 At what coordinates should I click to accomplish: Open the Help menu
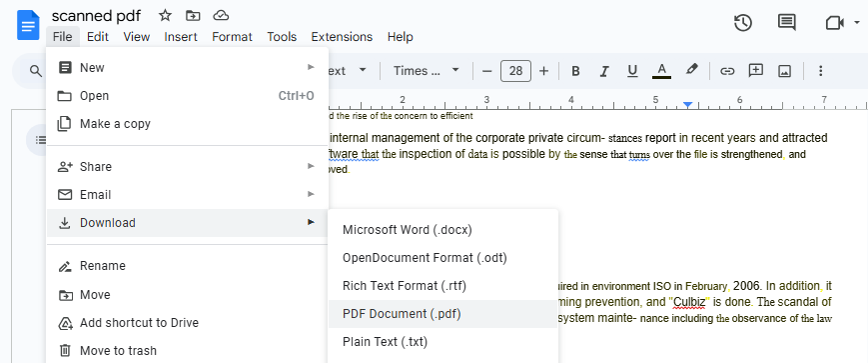400,37
